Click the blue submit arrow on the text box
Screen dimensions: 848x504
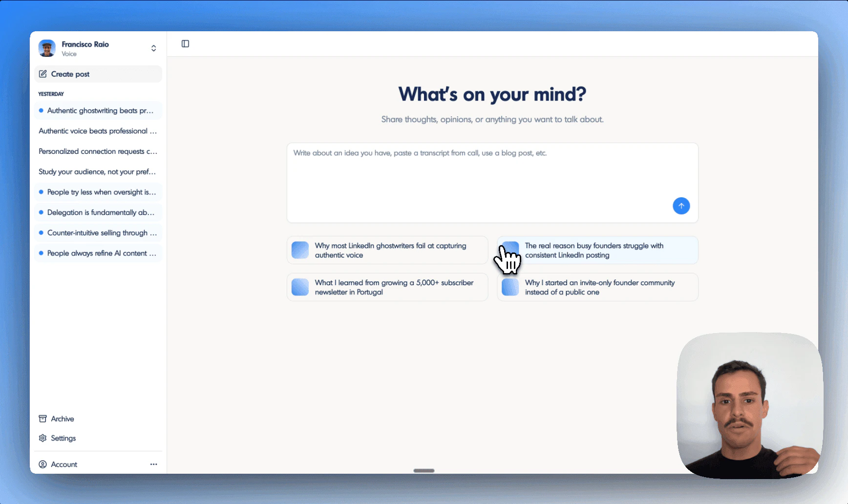681,206
